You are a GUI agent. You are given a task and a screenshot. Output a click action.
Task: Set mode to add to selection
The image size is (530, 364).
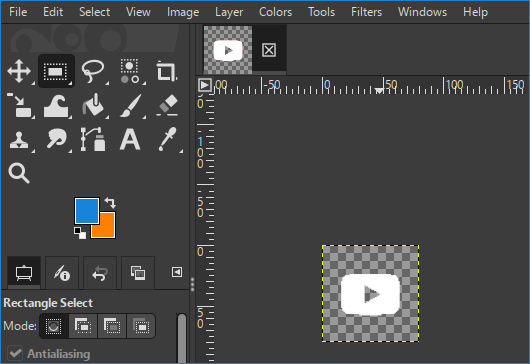click(x=83, y=326)
